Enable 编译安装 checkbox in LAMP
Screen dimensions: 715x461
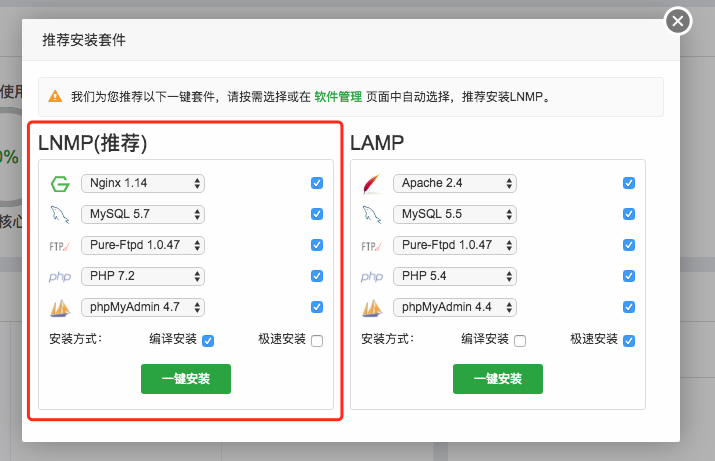pos(520,341)
